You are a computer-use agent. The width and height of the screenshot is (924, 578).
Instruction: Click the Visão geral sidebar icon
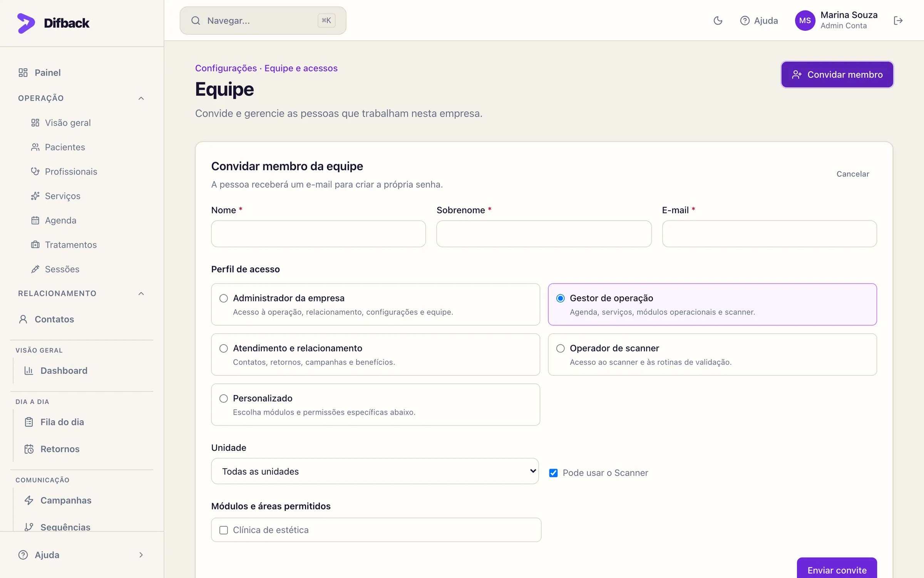[x=35, y=123]
